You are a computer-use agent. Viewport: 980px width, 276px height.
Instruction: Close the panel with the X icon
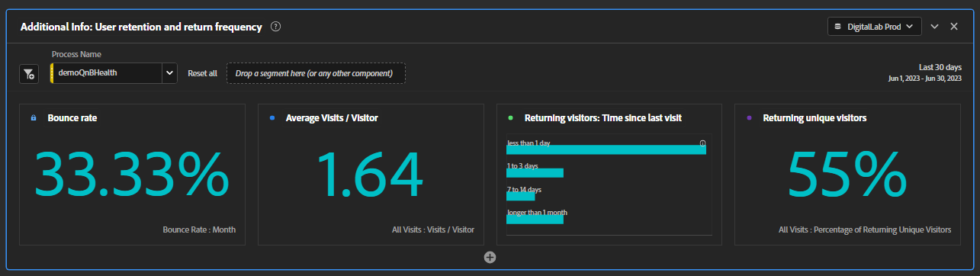point(954,27)
